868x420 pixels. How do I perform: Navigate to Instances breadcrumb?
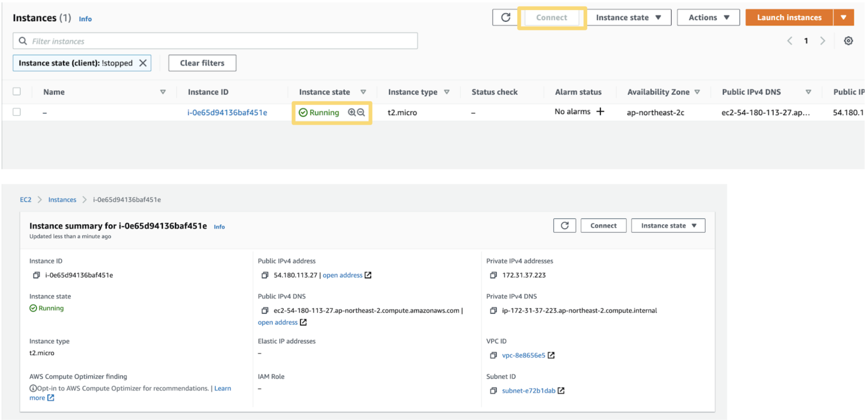pyautogui.click(x=62, y=200)
